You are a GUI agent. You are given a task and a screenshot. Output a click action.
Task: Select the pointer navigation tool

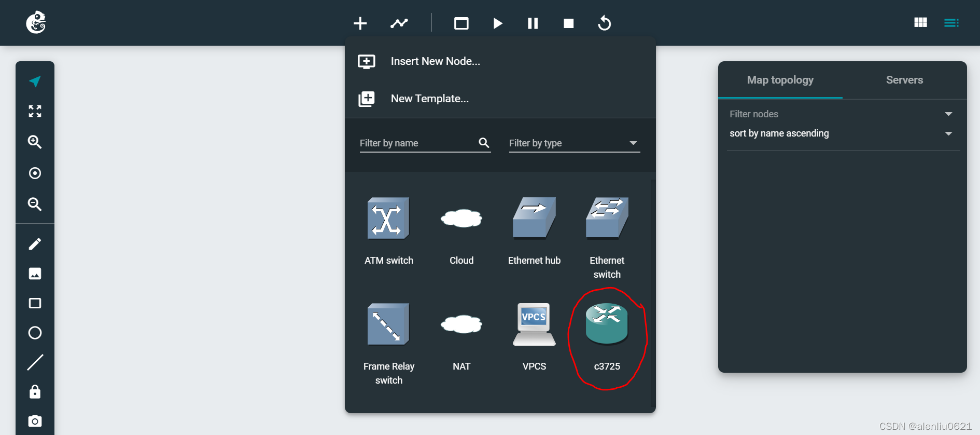35,81
